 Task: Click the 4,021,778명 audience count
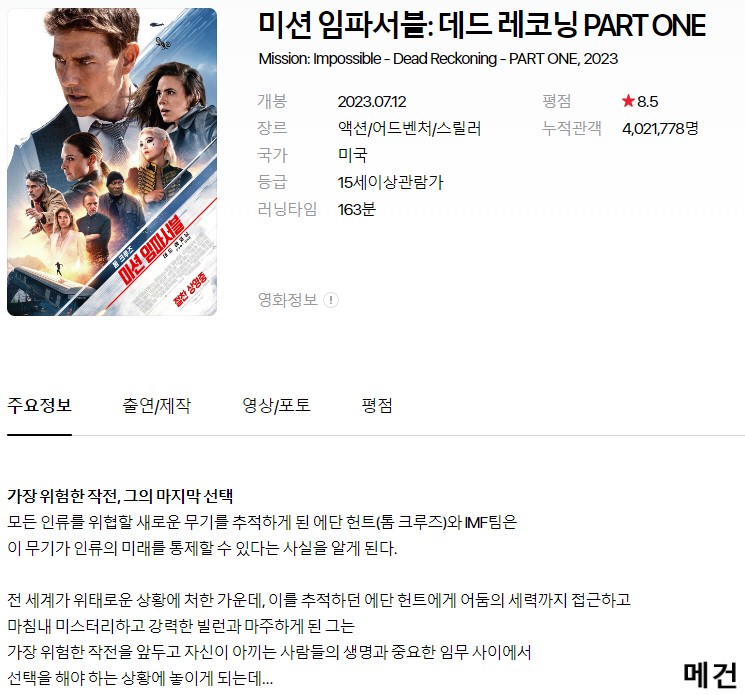point(660,128)
